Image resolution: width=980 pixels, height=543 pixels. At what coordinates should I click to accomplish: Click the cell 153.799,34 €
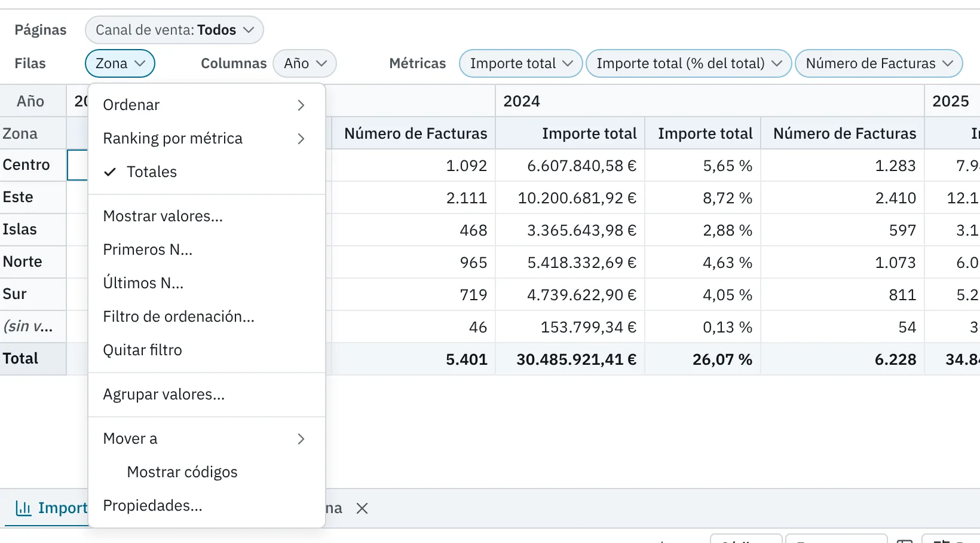coord(570,327)
